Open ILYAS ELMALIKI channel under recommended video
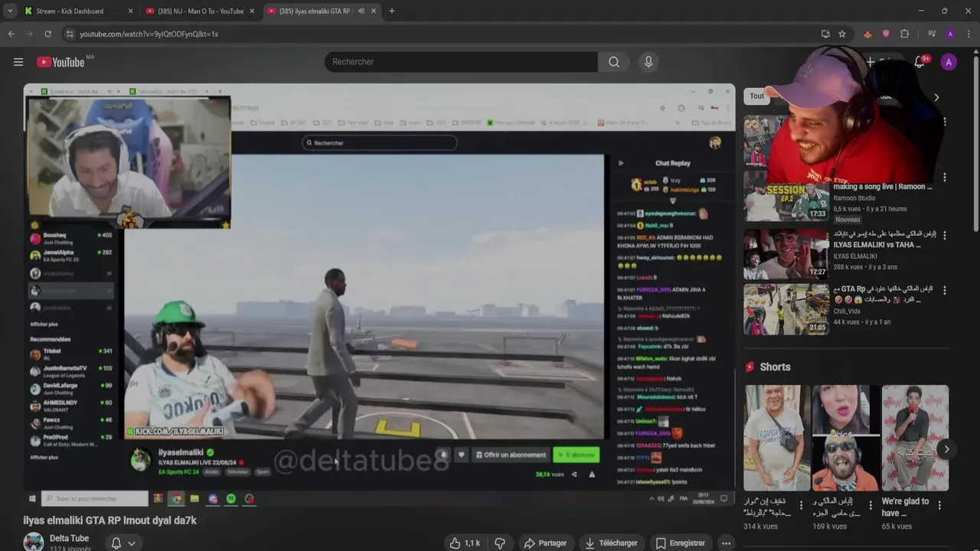The image size is (980, 551). click(855, 256)
